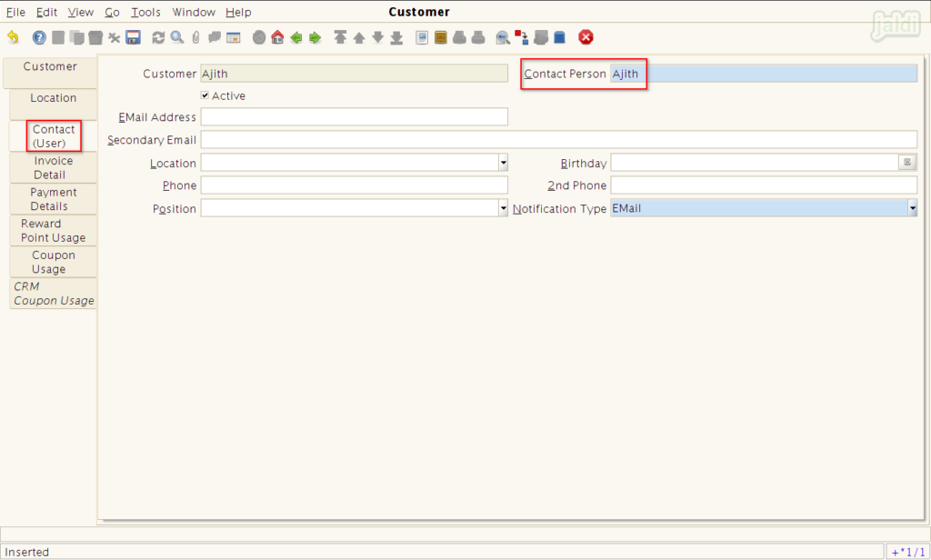This screenshot has width=931, height=560.
Task: Jump to First record icon
Action: click(x=340, y=37)
